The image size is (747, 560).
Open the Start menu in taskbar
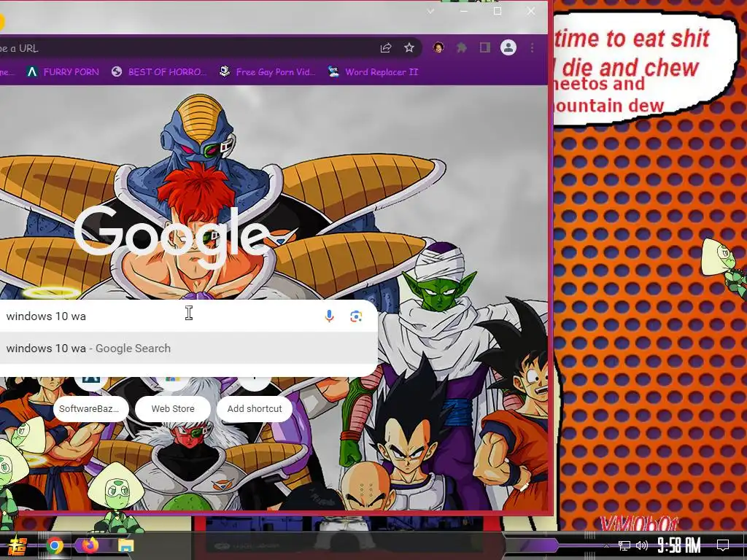[18, 545]
